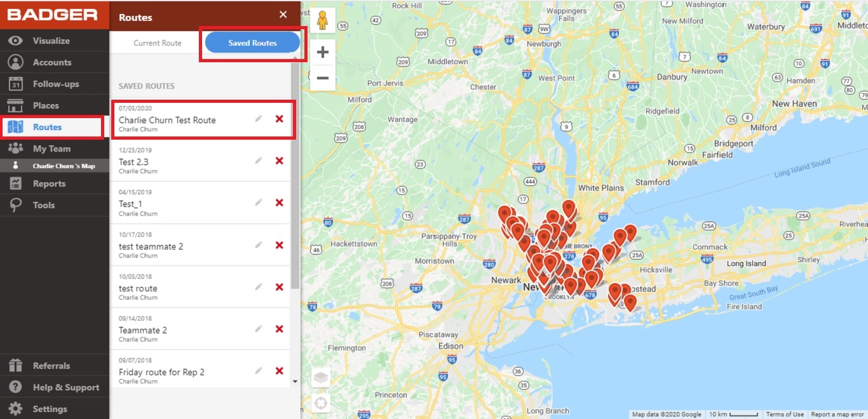
Task: Zoom in on the map with the plus button
Action: 323,51
